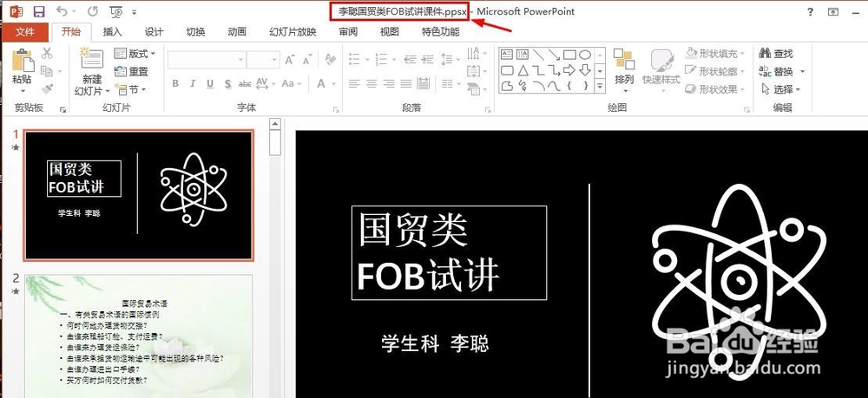Select the right block arrow shape
Viewport: 868px width, 398px height.
pyautogui.click(x=569, y=70)
